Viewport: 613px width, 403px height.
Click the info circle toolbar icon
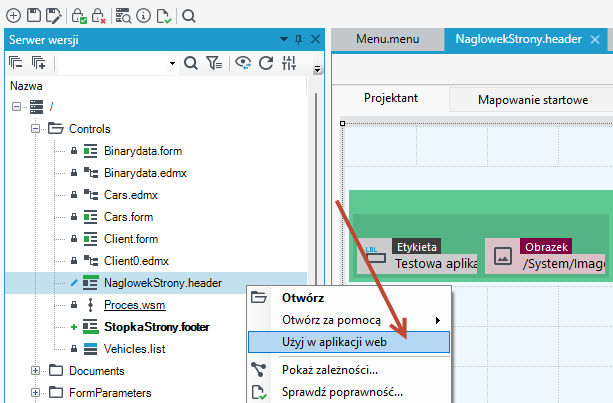click(143, 16)
